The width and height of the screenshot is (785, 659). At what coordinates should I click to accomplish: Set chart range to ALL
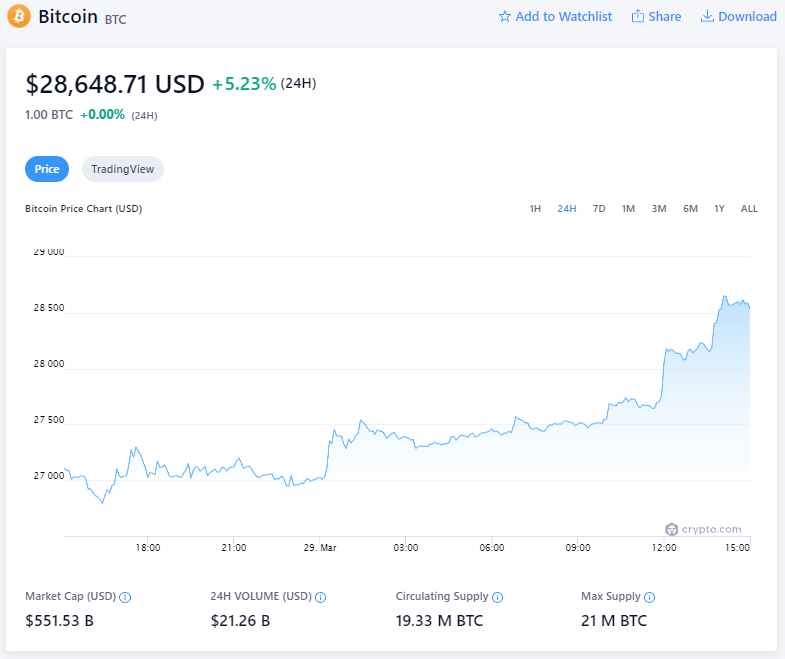[749, 209]
